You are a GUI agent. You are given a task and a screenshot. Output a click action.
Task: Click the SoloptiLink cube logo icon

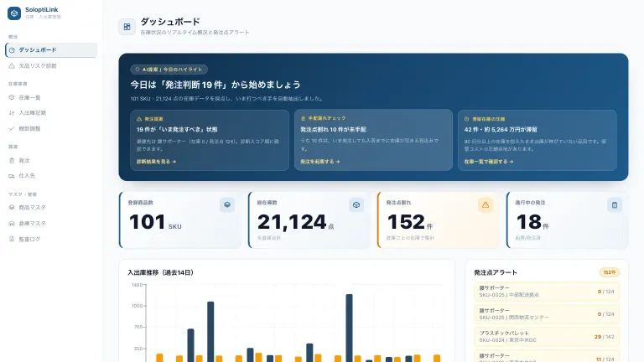(x=14, y=13)
